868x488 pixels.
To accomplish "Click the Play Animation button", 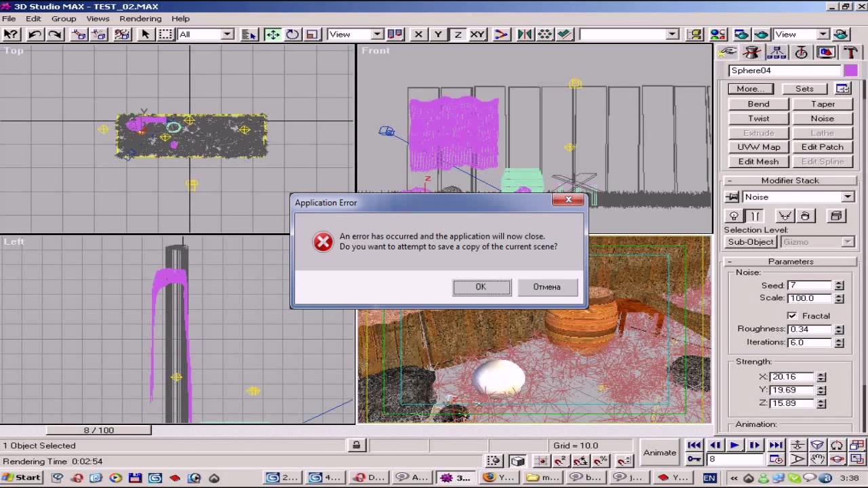I will pyautogui.click(x=734, y=445).
